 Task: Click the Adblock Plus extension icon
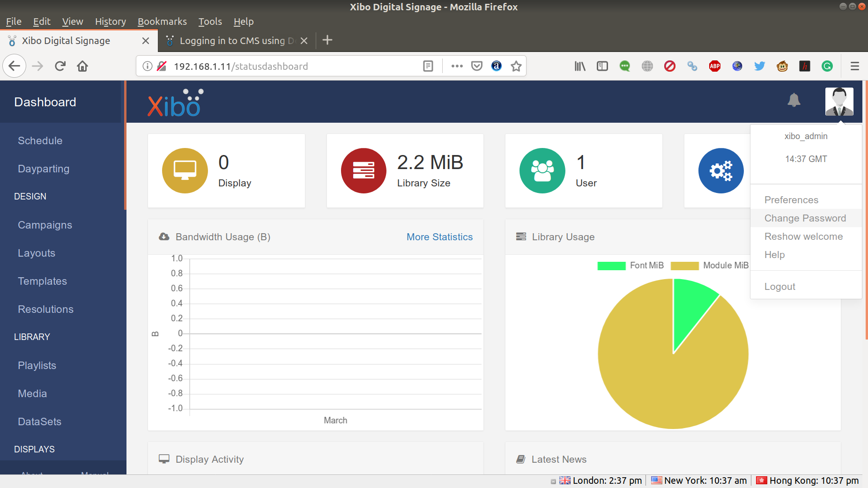tap(715, 66)
